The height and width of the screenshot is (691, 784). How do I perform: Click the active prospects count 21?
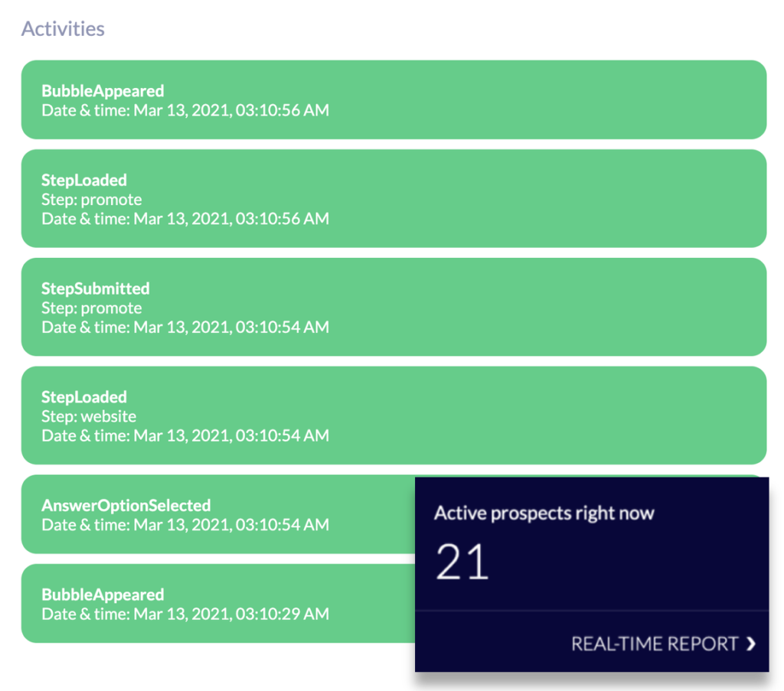pyautogui.click(x=462, y=562)
